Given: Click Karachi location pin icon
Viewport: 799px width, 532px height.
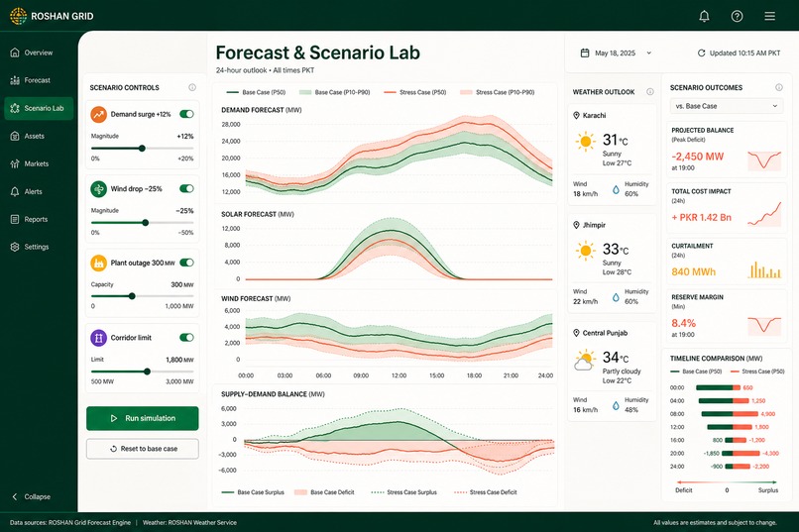Looking at the screenshot, I should pos(576,116).
